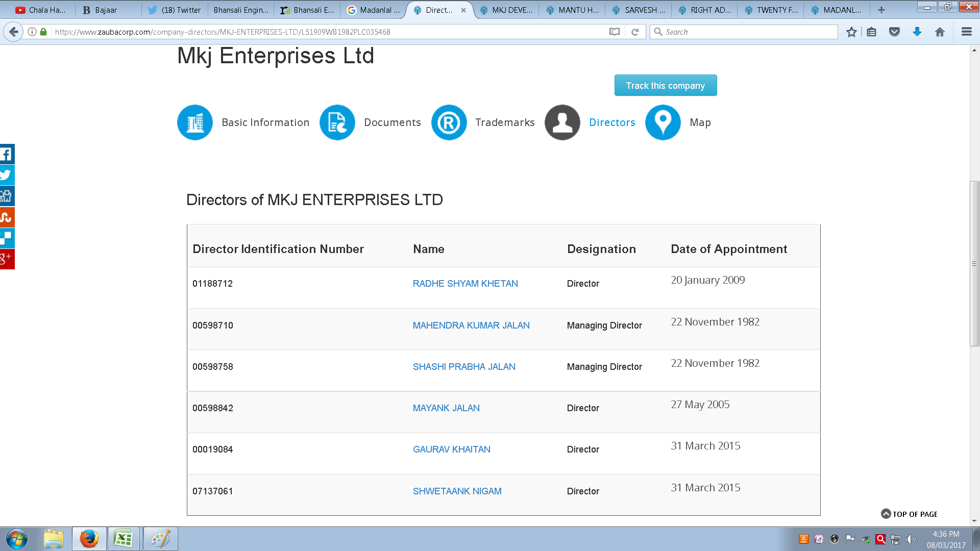Click the Directors person icon

tap(562, 122)
